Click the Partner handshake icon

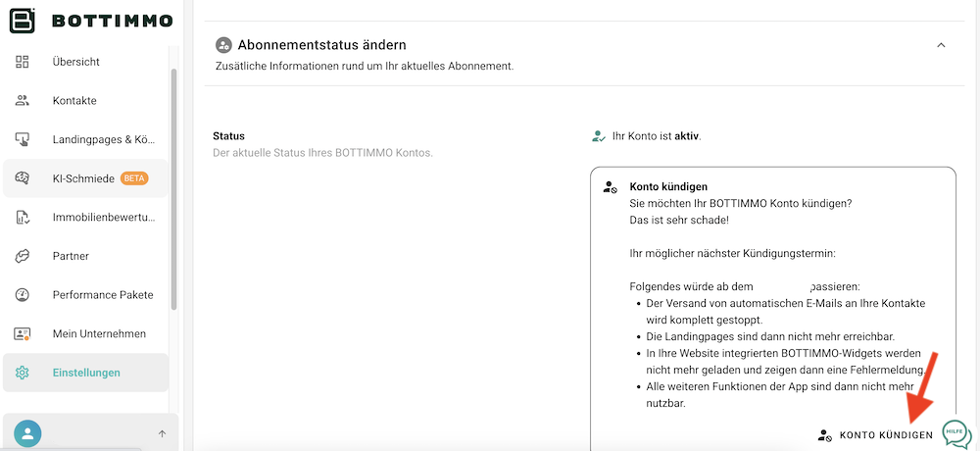[x=23, y=256]
